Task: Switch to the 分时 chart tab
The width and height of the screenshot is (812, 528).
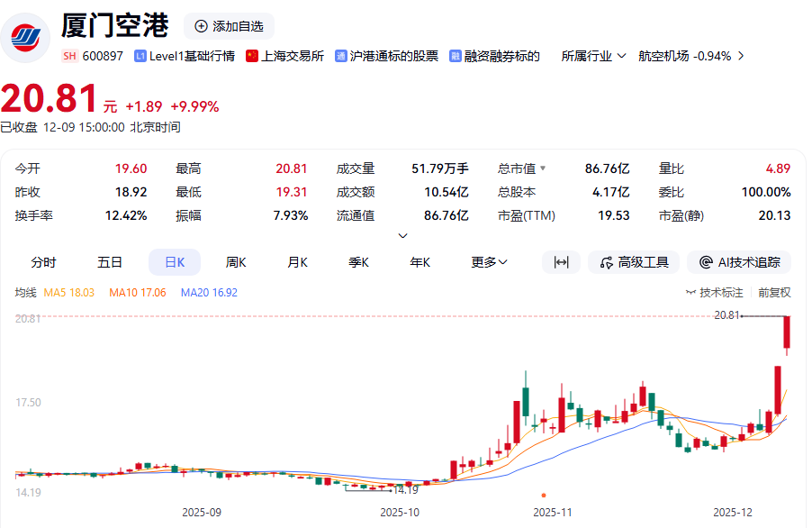Action: 43,262
